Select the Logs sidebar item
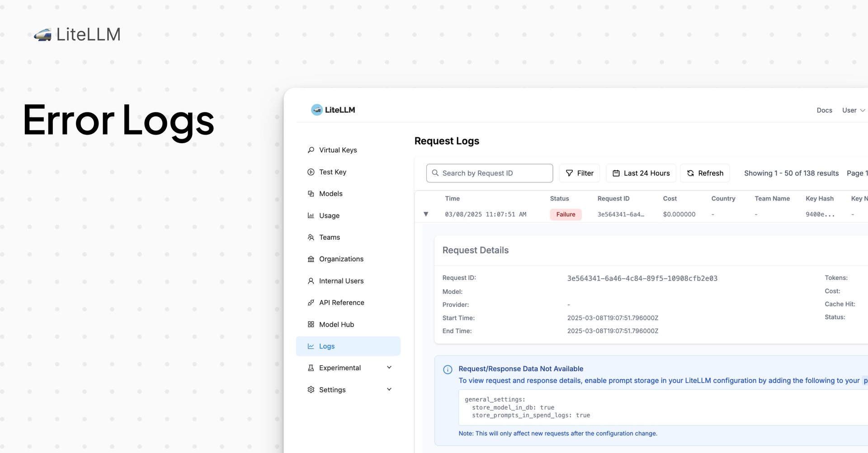This screenshot has width=868, height=453. [x=348, y=346]
